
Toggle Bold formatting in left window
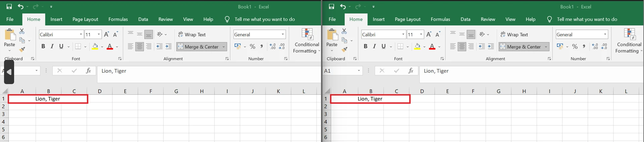click(x=43, y=47)
